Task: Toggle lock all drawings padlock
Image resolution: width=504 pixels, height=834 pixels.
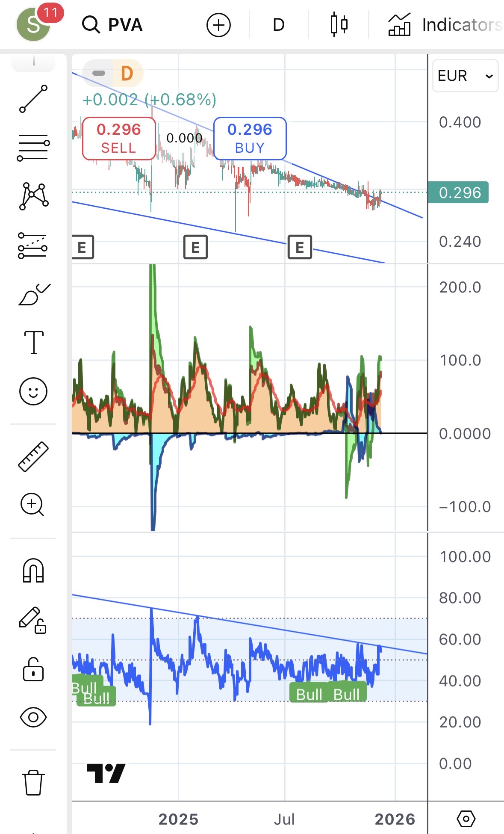Action: click(33, 669)
